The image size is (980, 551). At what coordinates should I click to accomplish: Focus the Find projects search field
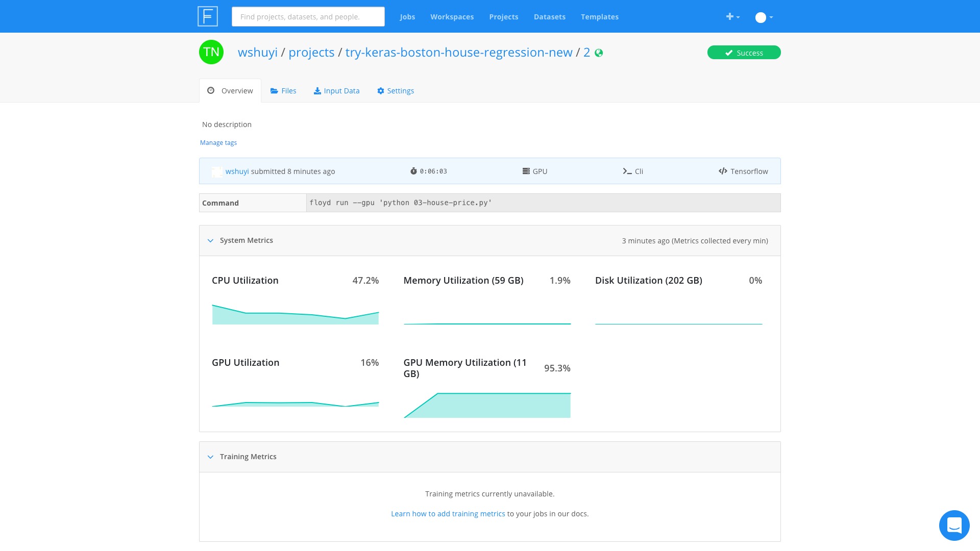pos(308,17)
